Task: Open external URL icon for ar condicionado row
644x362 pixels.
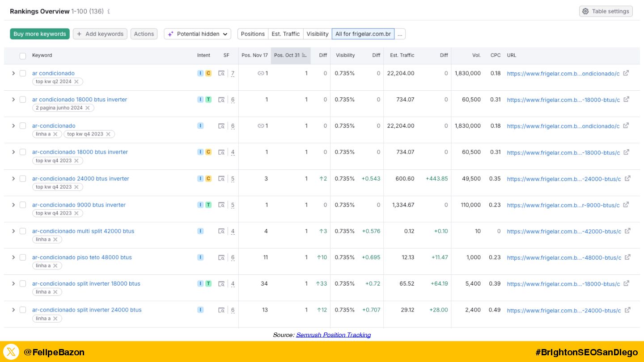Action: tap(626, 73)
